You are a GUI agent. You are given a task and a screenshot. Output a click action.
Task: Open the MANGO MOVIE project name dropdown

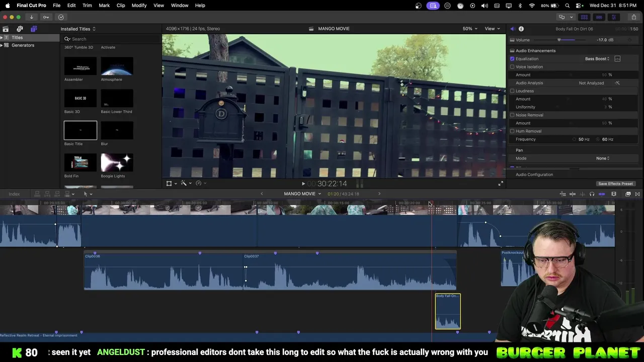302,194
